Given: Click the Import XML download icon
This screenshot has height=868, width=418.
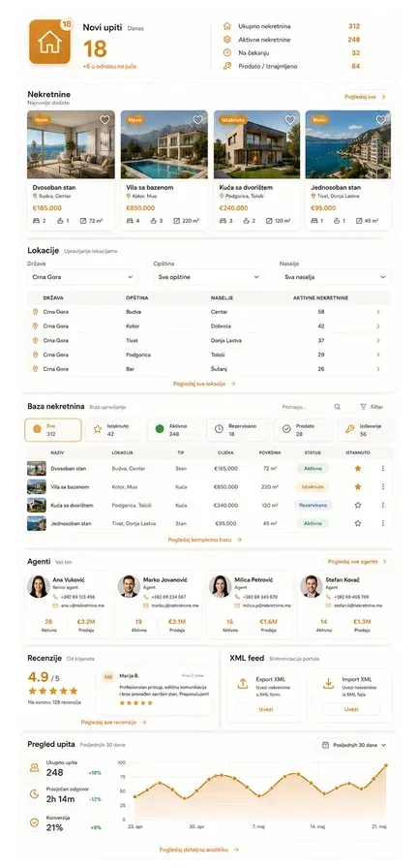Looking at the screenshot, I should [328, 684].
